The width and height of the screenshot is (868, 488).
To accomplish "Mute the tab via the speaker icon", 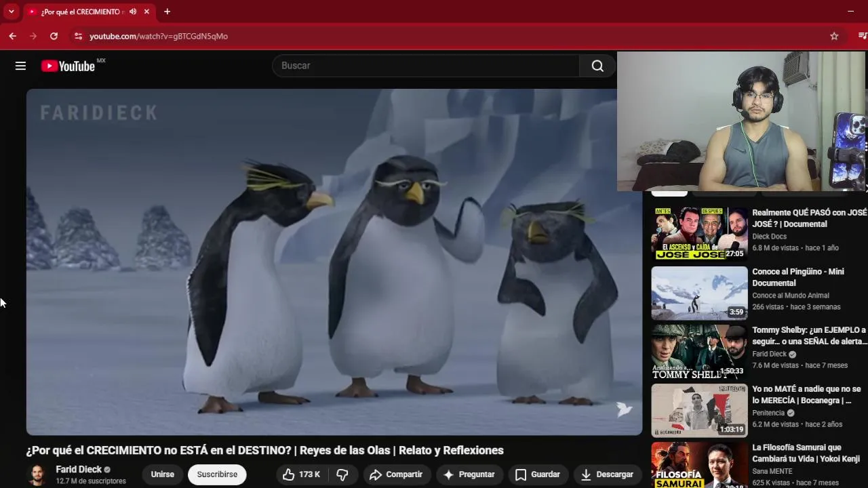I will (133, 12).
